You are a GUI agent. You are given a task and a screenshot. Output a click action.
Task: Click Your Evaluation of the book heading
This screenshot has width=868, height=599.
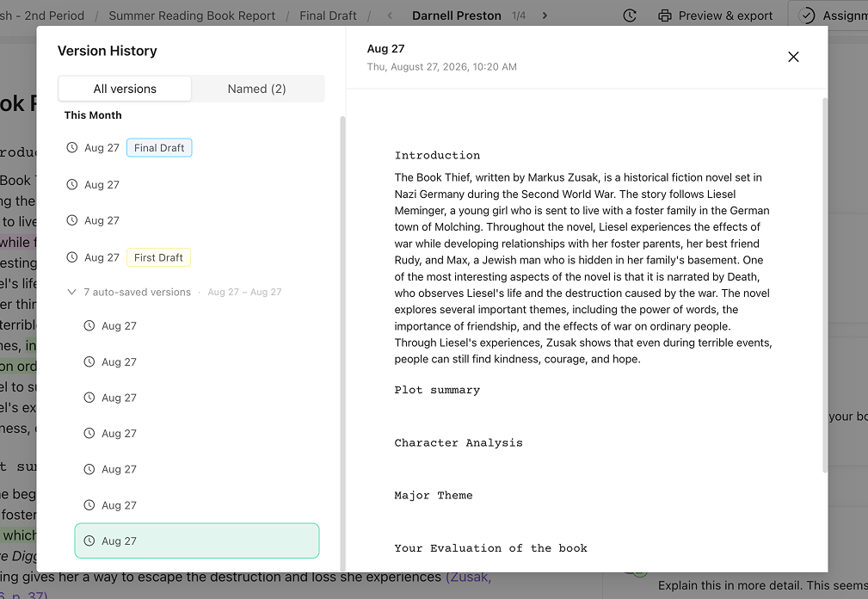[x=490, y=548]
